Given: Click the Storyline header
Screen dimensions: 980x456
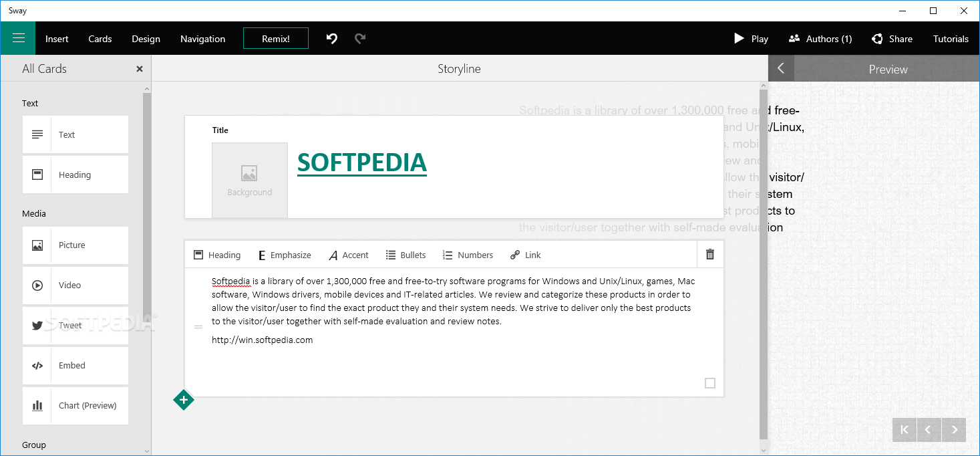Looking at the screenshot, I should pyautogui.click(x=459, y=69).
